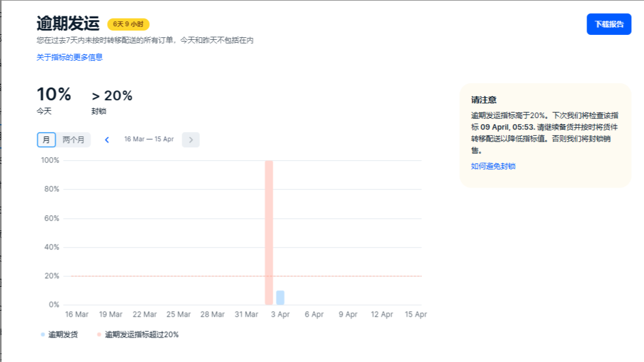The width and height of the screenshot is (644, 362).
Task: Click the yellow 6天 9 小时 badge
Action: click(128, 24)
